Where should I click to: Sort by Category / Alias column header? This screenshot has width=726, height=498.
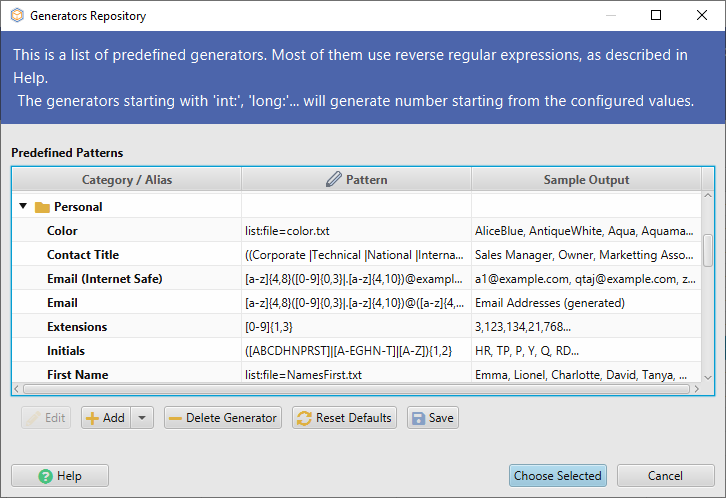(x=126, y=180)
